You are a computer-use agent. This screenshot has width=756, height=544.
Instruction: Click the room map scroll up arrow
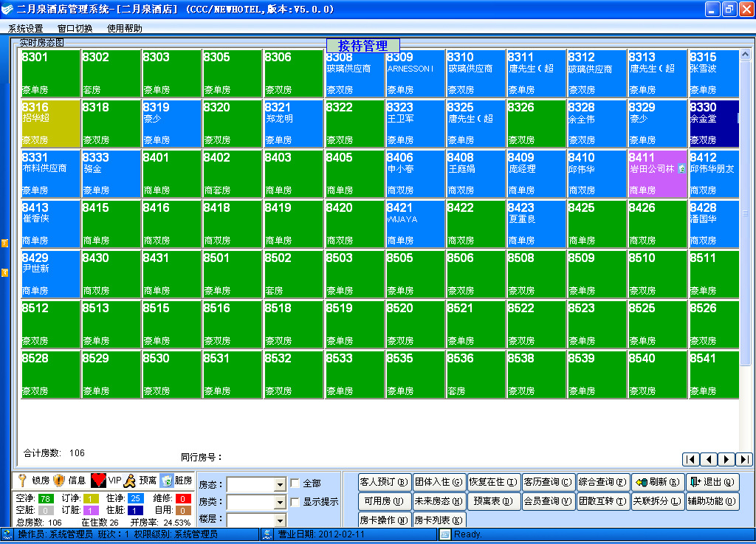coord(745,55)
